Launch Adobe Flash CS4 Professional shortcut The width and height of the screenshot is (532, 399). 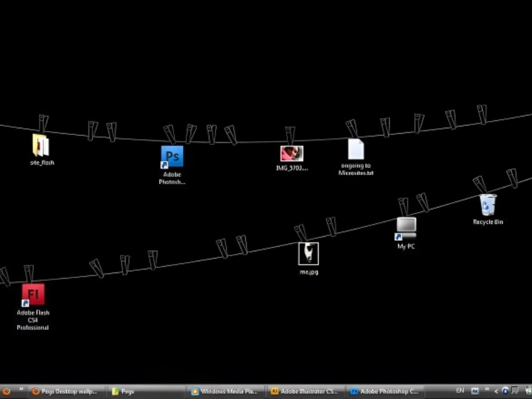point(33,295)
